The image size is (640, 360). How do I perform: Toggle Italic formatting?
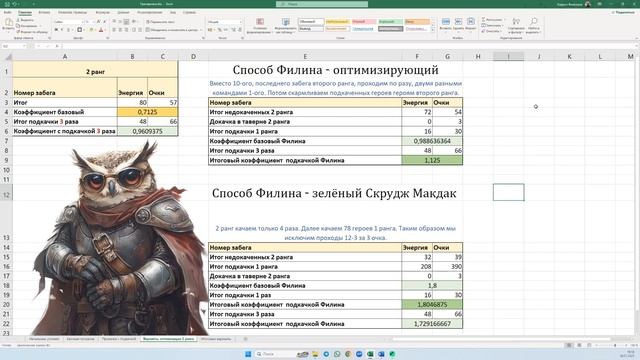click(62, 29)
